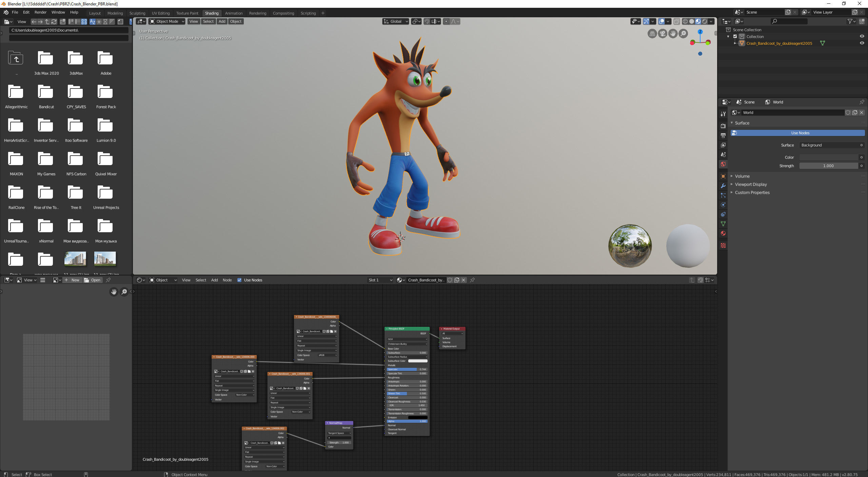
Task: Open the Slot 1 material slot dropdown
Action: point(380,280)
